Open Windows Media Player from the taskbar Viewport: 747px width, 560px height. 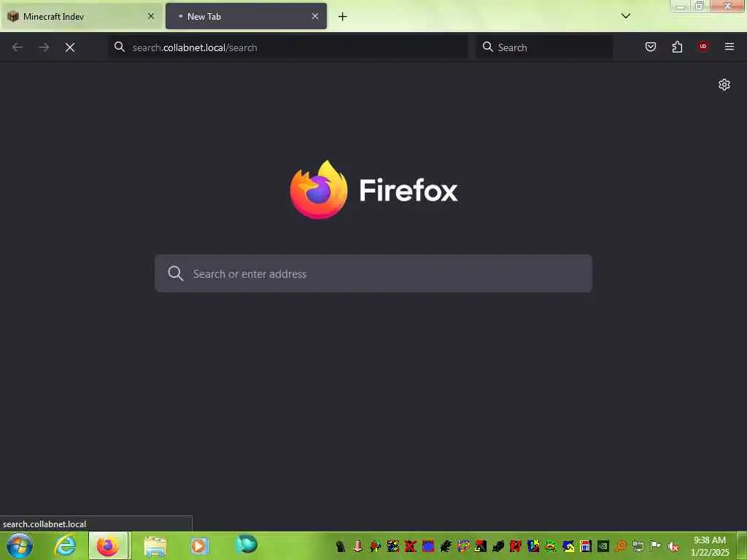click(x=199, y=545)
